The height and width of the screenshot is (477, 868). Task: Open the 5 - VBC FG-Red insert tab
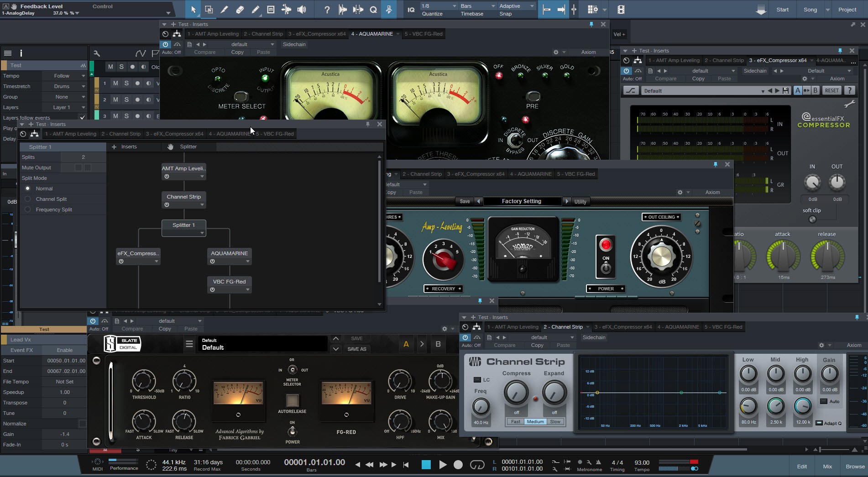423,33
